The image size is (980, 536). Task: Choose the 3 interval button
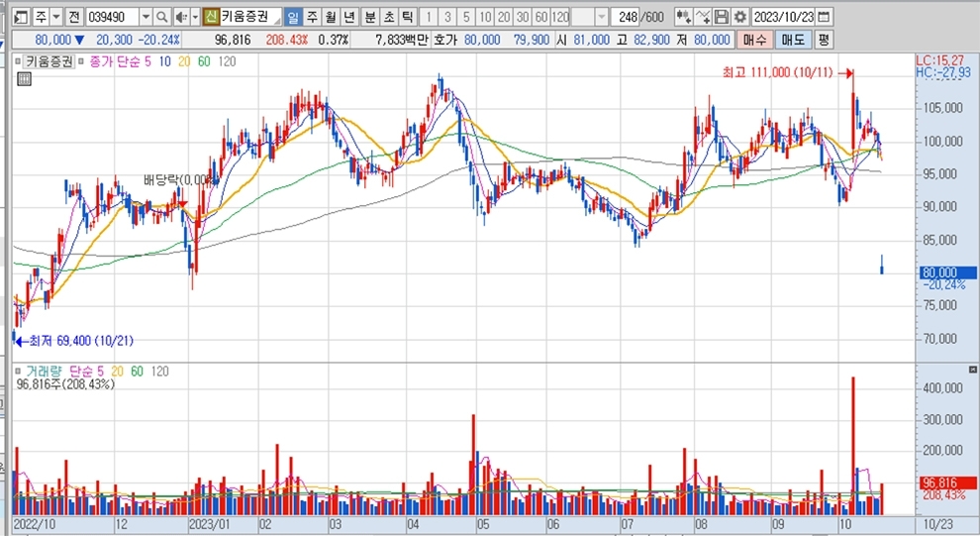[x=447, y=17]
